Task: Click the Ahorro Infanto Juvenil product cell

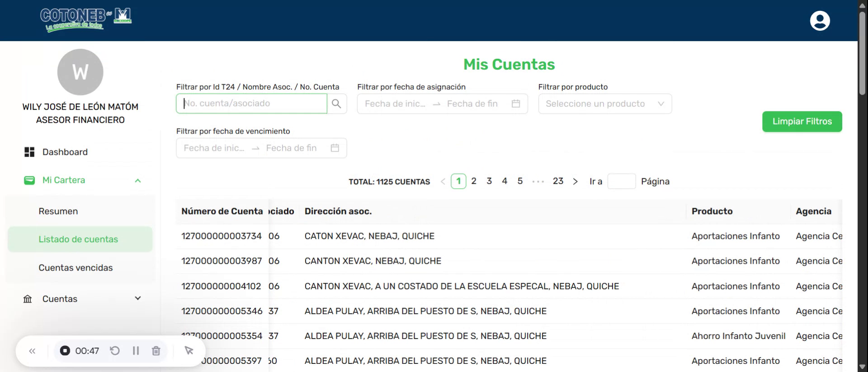Action: 738,336
